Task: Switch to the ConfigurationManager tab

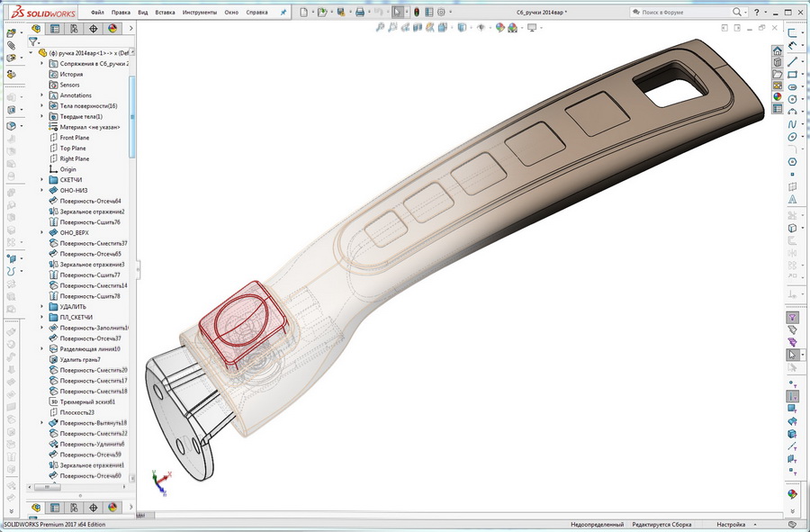Action: pos(75,29)
